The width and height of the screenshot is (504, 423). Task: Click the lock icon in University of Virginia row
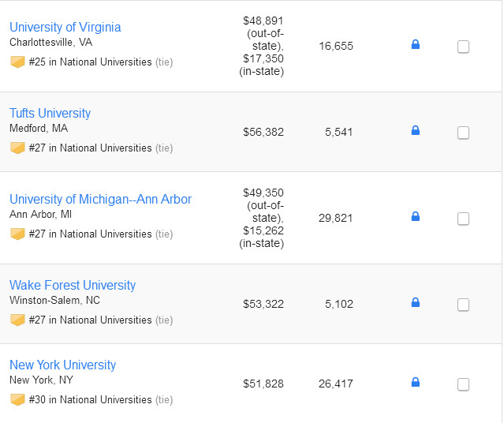point(416,45)
